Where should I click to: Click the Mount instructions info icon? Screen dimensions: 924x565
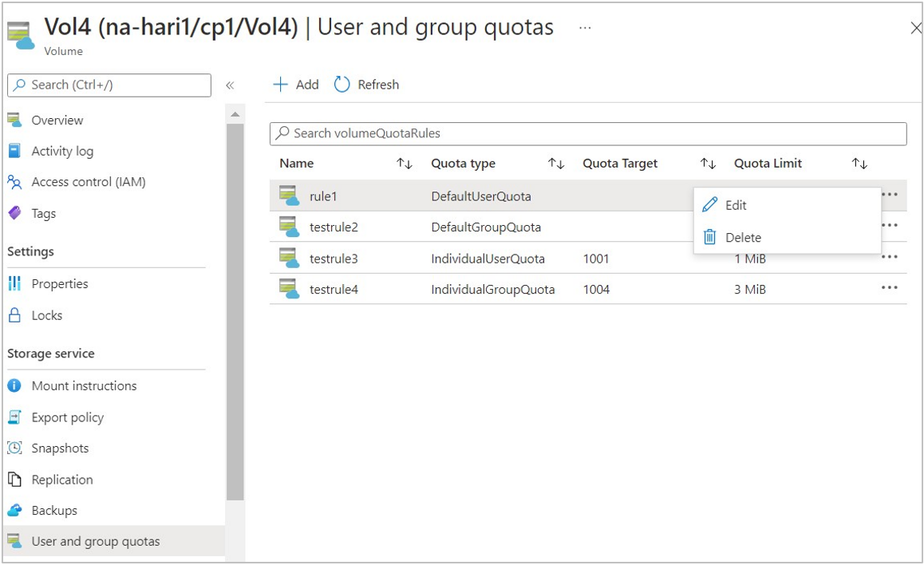(14, 385)
